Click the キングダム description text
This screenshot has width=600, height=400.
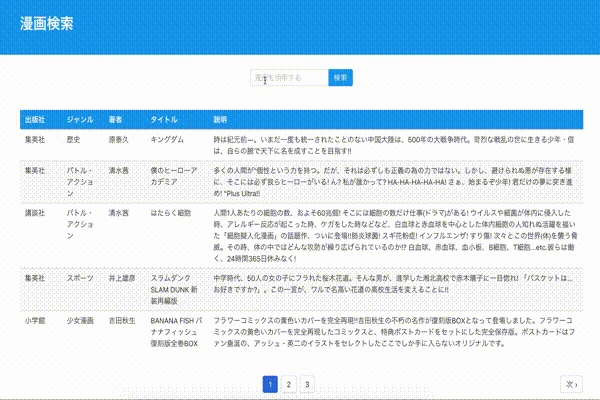click(x=394, y=145)
